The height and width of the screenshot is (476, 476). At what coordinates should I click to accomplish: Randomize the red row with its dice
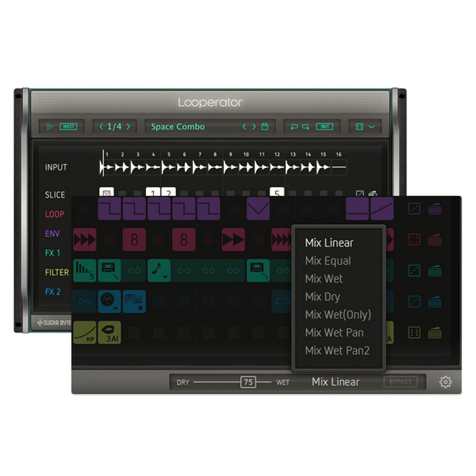pyautogui.click(x=414, y=239)
